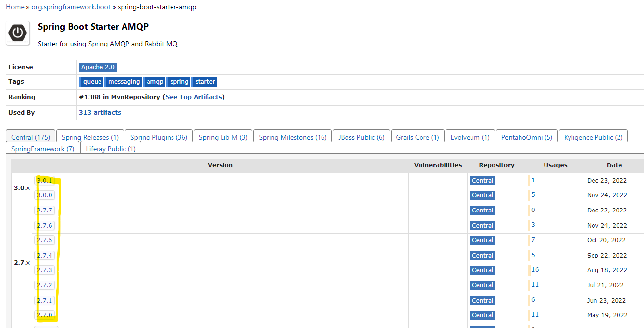Open version 2.7.1

coord(44,300)
